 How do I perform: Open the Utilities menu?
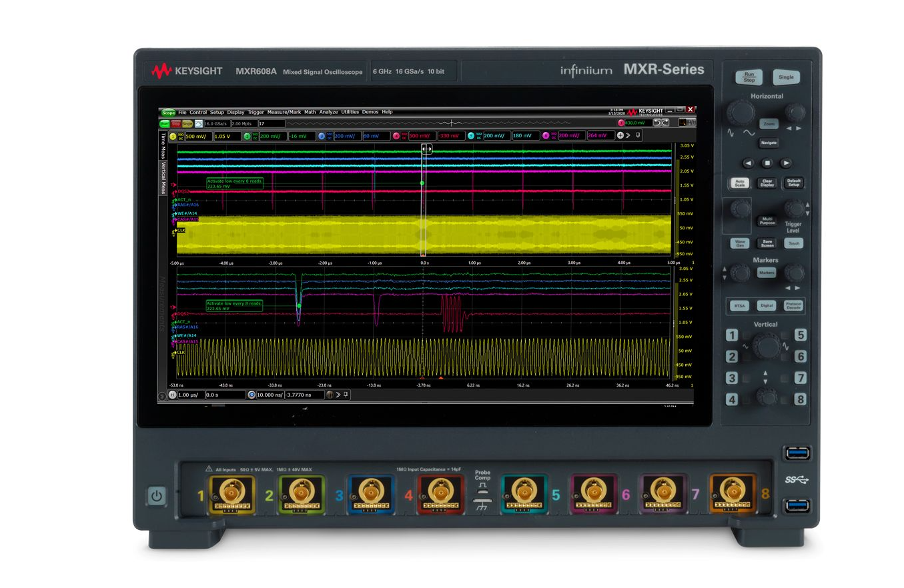tap(350, 112)
